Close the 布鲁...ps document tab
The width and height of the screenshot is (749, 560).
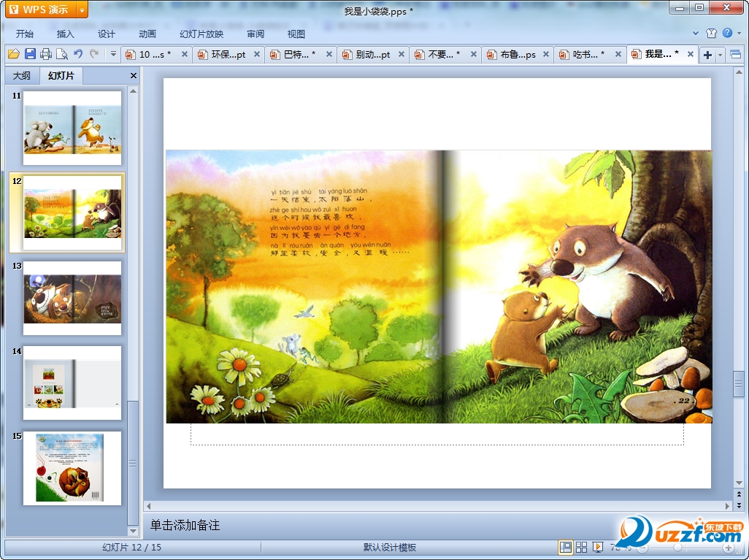(x=546, y=55)
